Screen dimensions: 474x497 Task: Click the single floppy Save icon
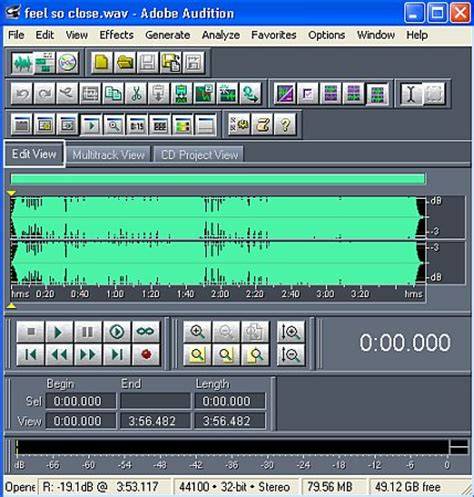(148, 62)
